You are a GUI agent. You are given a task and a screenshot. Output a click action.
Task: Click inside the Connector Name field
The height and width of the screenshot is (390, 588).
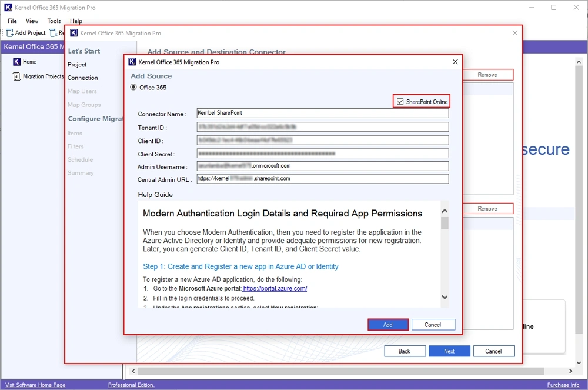click(x=323, y=113)
